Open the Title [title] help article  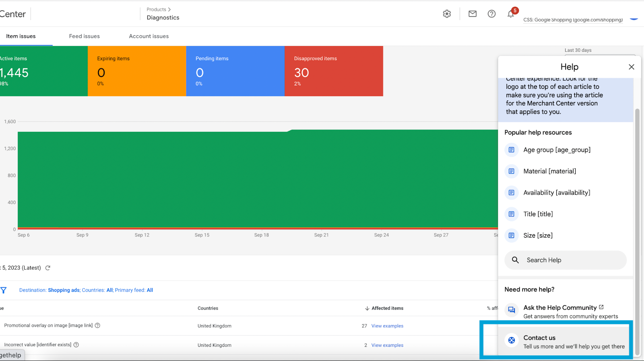[x=538, y=214]
